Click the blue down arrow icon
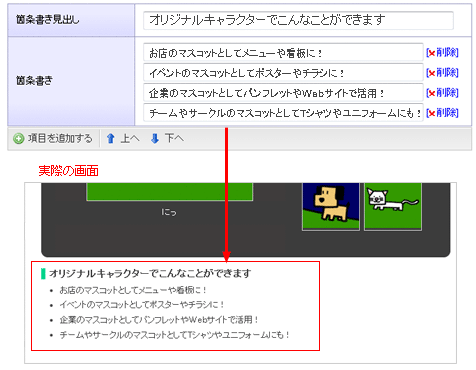This screenshot has height=370, width=476. coord(155,138)
